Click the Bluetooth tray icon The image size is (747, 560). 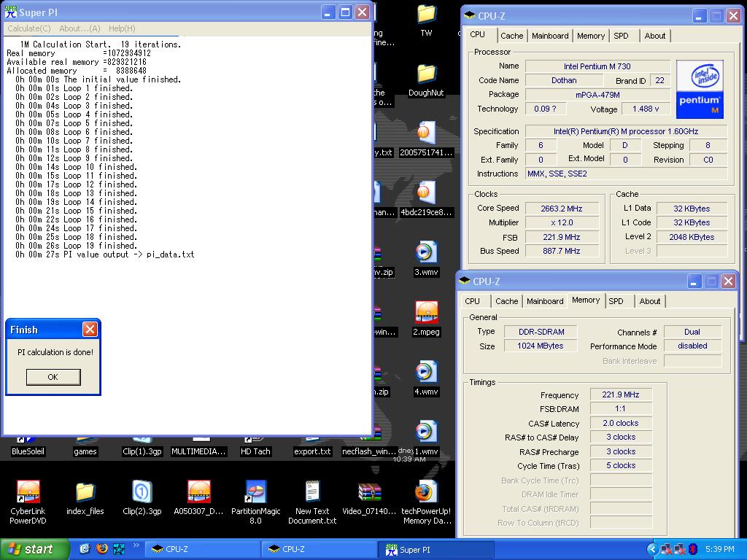(x=693, y=550)
